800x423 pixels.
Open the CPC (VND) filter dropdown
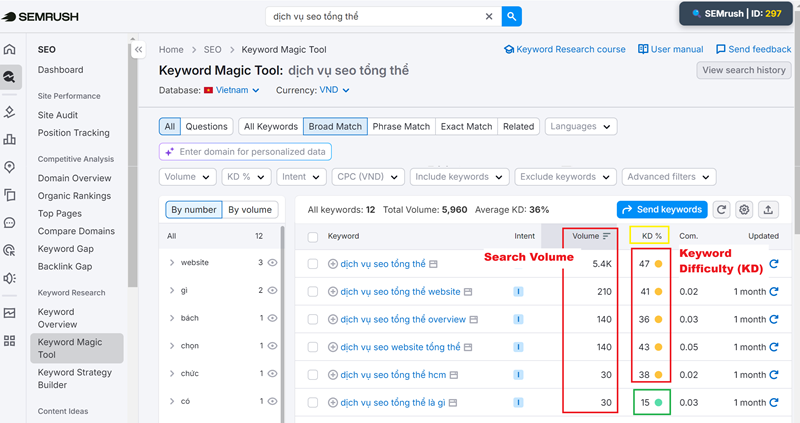[x=368, y=177]
